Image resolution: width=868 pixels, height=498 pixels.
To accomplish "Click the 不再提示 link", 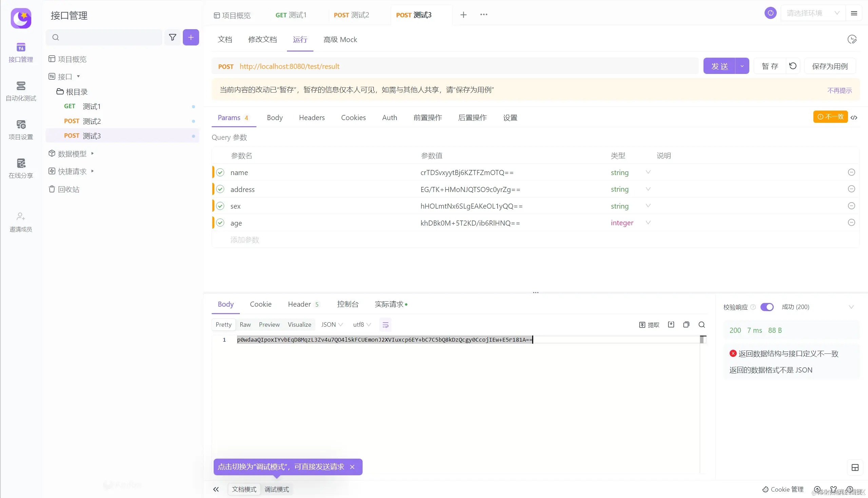I will [839, 90].
